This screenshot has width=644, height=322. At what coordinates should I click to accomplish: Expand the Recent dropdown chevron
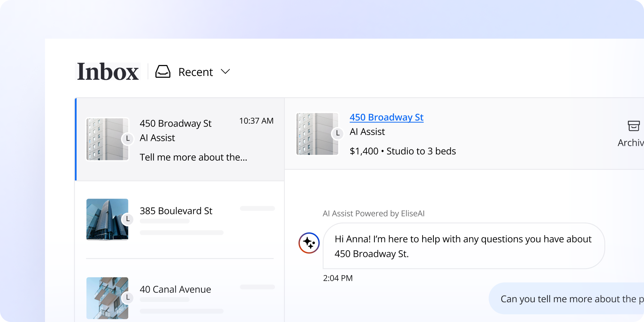(225, 71)
